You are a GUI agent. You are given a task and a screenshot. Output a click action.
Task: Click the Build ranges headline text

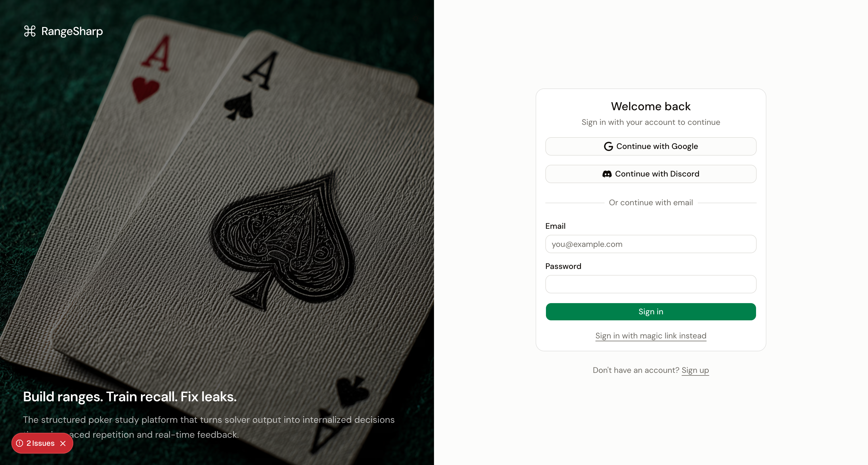pyautogui.click(x=130, y=397)
